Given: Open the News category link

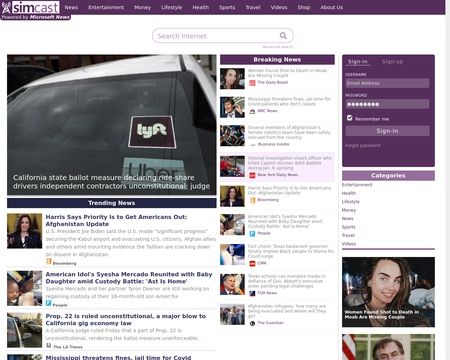Looking at the screenshot, I should [x=347, y=218].
